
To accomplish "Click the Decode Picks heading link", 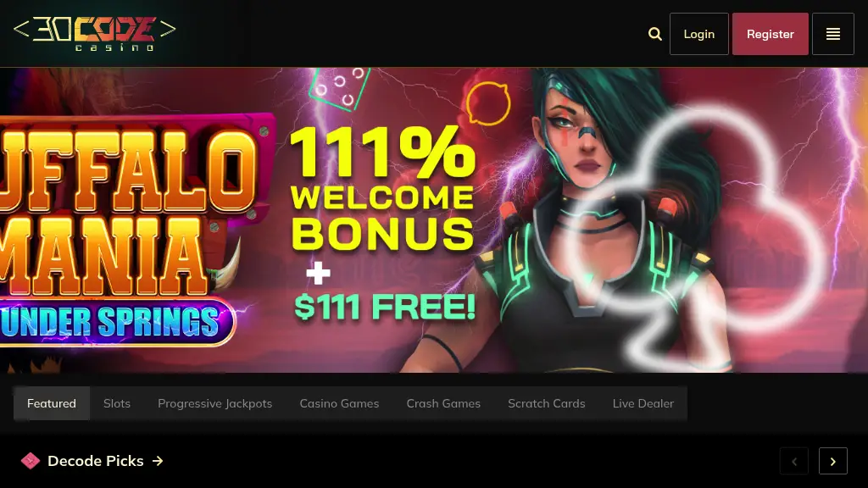I will (x=96, y=461).
